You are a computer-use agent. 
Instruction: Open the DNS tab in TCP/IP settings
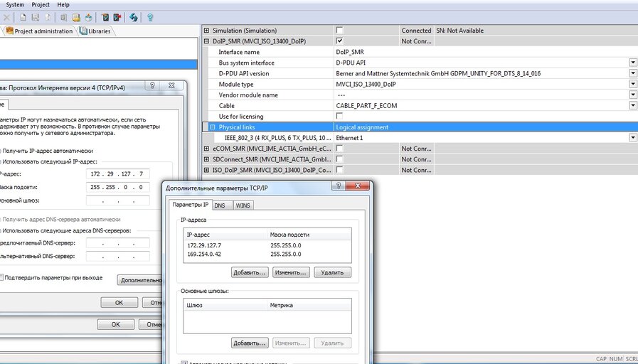pyautogui.click(x=220, y=205)
